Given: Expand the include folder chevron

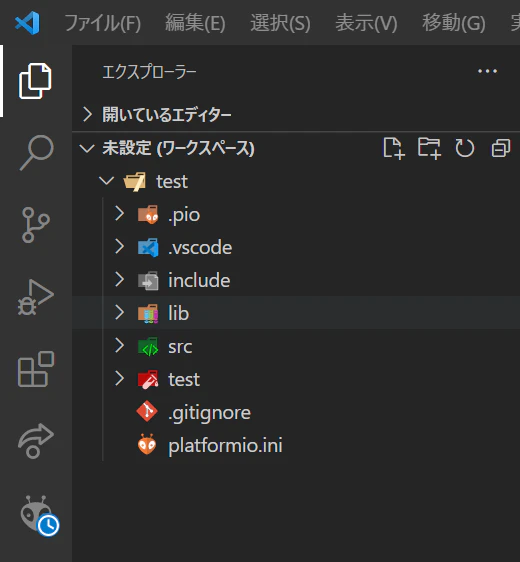Looking at the screenshot, I should pyautogui.click(x=119, y=280).
